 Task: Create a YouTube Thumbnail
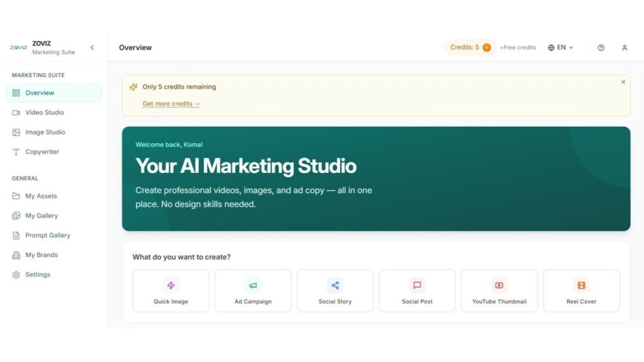pos(499,290)
